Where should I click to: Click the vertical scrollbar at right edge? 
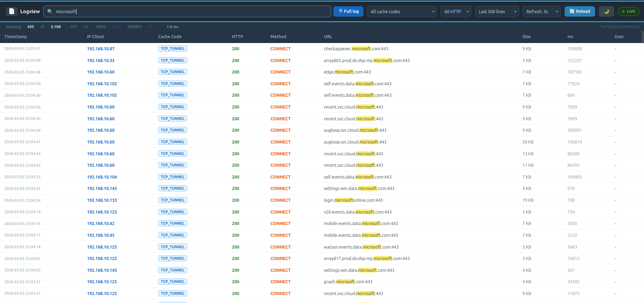tap(642, 37)
